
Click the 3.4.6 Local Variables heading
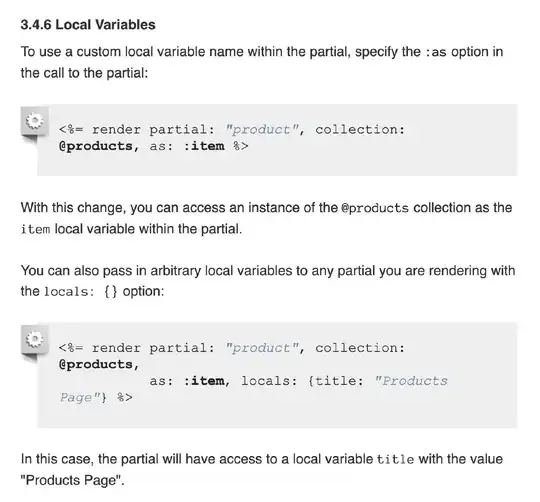coord(88,25)
